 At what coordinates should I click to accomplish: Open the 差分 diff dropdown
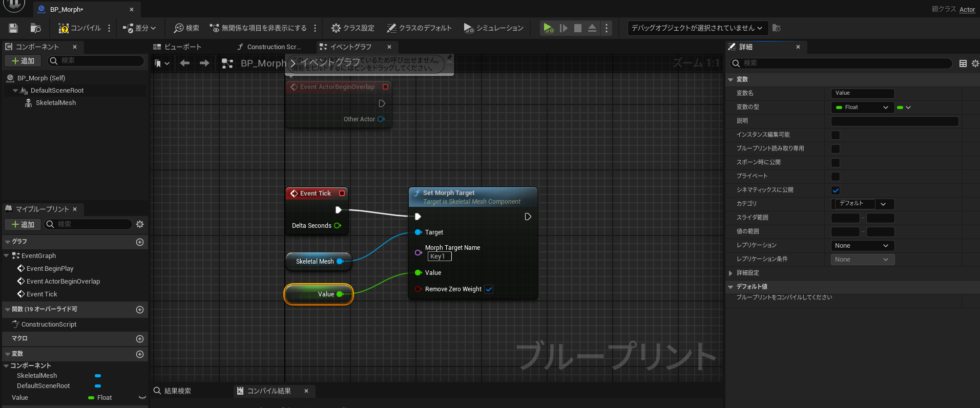click(x=139, y=28)
